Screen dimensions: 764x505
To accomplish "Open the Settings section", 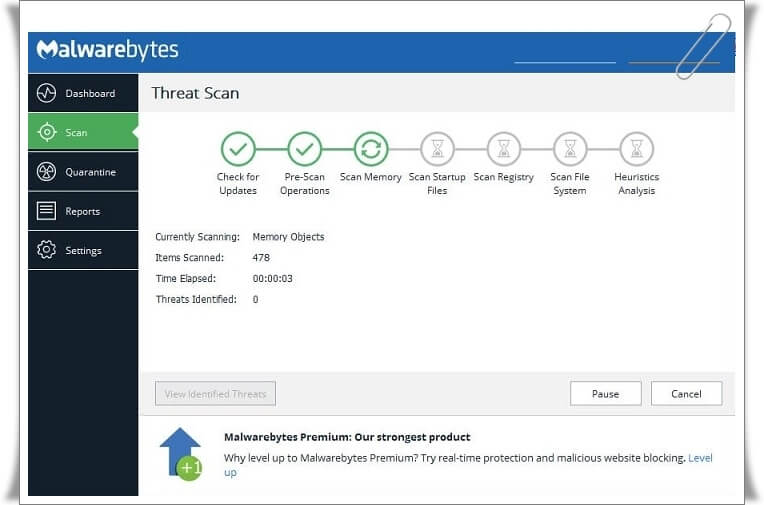I will 83,250.
